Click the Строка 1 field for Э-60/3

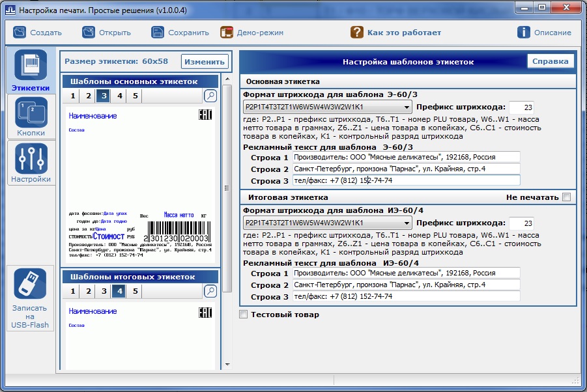tap(405, 157)
